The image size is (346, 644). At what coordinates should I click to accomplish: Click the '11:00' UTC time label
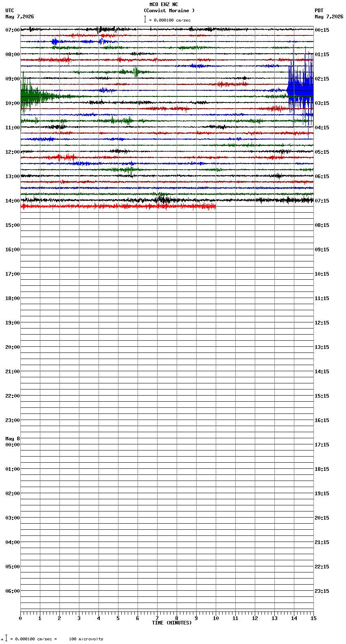click(x=13, y=128)
